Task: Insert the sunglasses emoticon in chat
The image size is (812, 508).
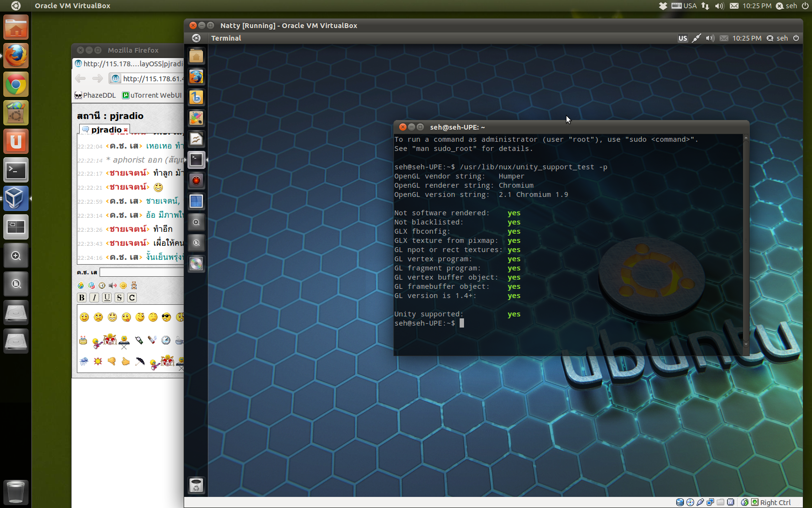Action: pyautogui.click(x=167, y=317)
